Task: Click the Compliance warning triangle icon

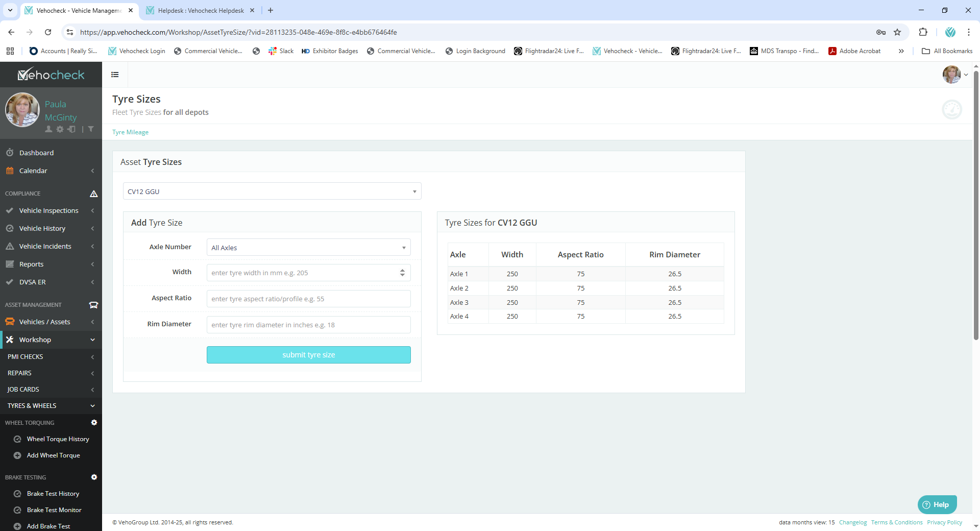Action: pos(94,194)
